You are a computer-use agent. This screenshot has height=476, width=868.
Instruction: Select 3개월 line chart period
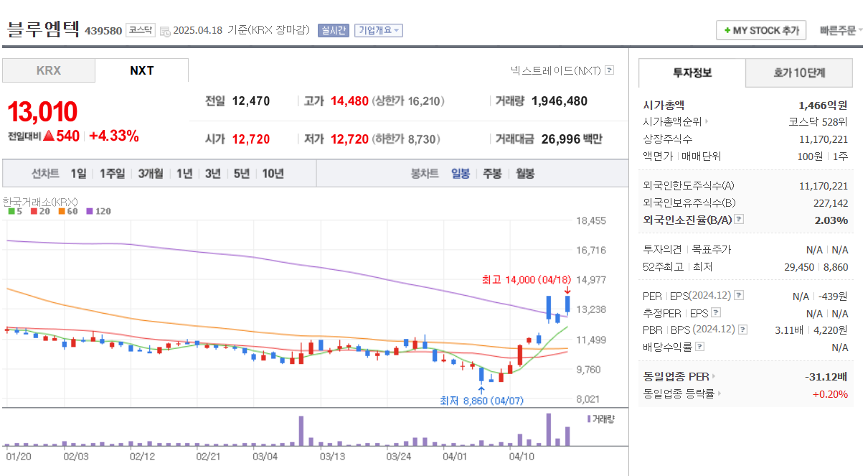(x=151, y=174)
